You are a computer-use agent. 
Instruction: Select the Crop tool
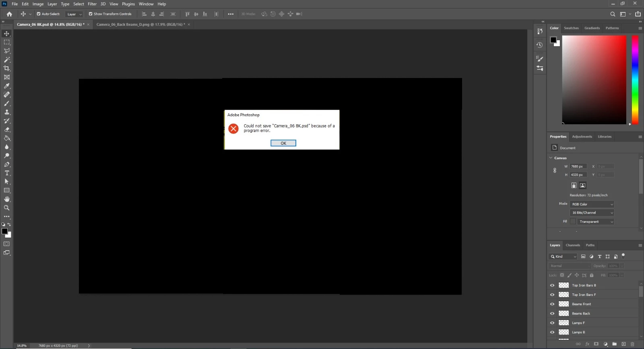[x=7, y=68]
